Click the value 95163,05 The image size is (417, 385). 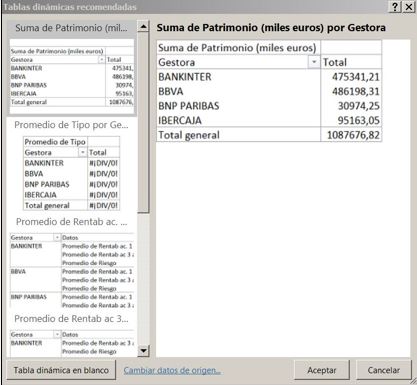coord(359,120)
